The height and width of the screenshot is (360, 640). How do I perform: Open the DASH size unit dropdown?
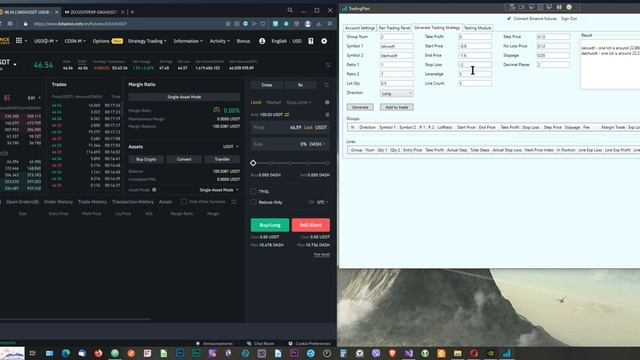click(318, 144)
